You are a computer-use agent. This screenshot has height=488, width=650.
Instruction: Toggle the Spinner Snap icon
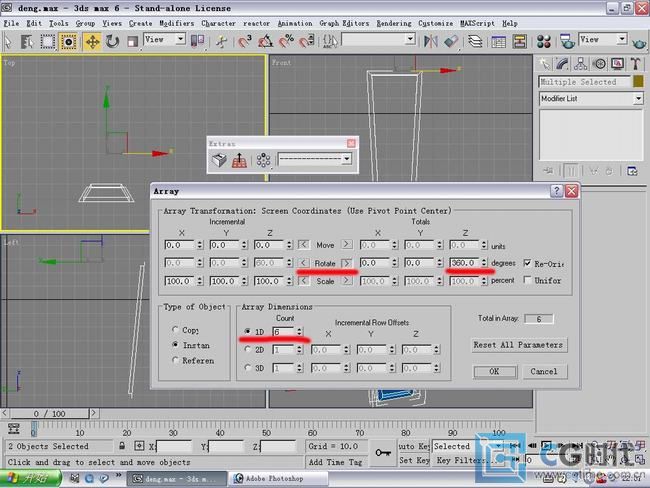coord(307,41)
